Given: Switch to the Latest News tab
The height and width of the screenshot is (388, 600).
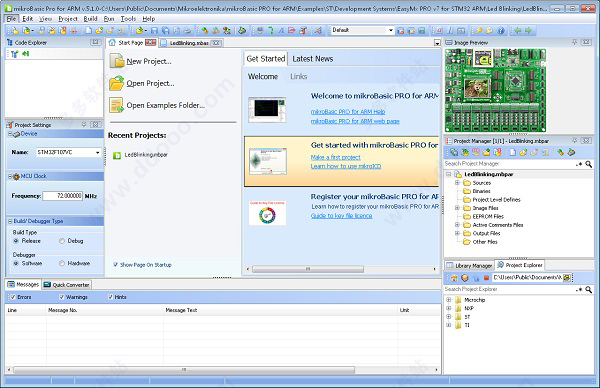Looking at the screenshot, I should (x=313, y=59).
